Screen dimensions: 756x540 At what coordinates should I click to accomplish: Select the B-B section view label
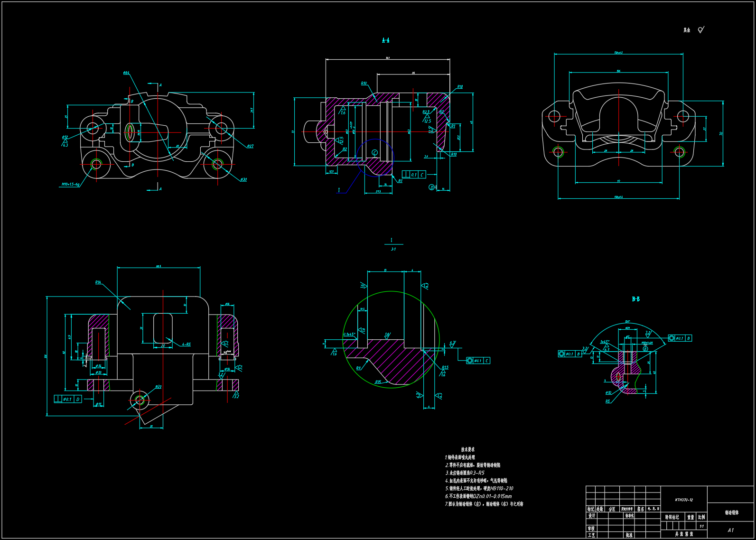635,299
